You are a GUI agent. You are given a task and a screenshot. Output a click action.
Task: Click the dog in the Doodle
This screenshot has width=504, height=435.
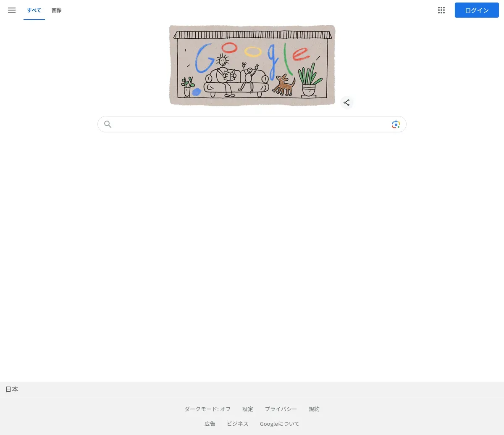click(284, 84)
